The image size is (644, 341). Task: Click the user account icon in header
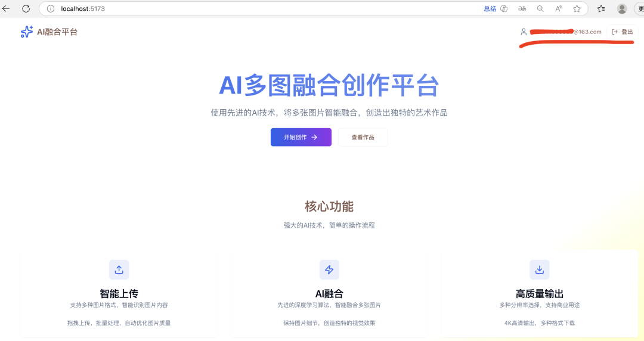tap(524, 32)
